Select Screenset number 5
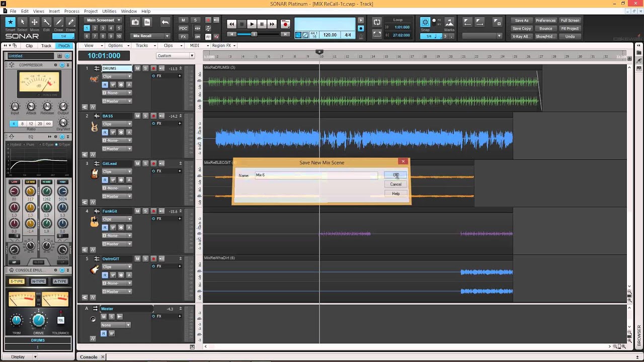 coord(119,29)
